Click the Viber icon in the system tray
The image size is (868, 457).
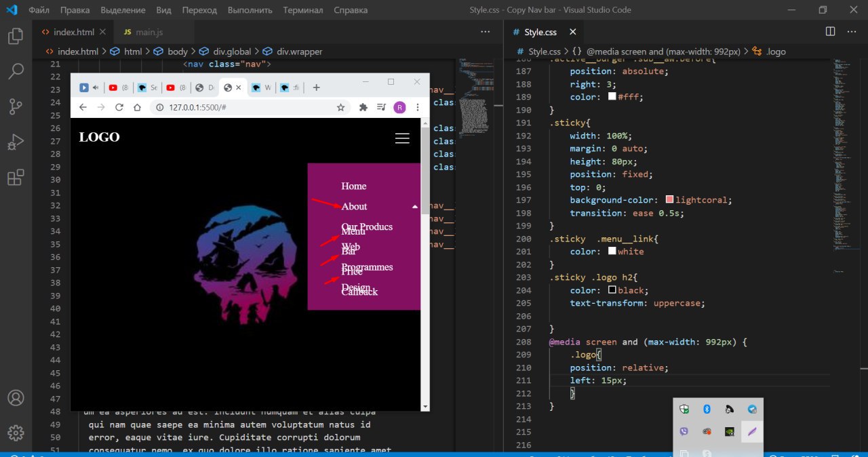[x=684, y=431]
